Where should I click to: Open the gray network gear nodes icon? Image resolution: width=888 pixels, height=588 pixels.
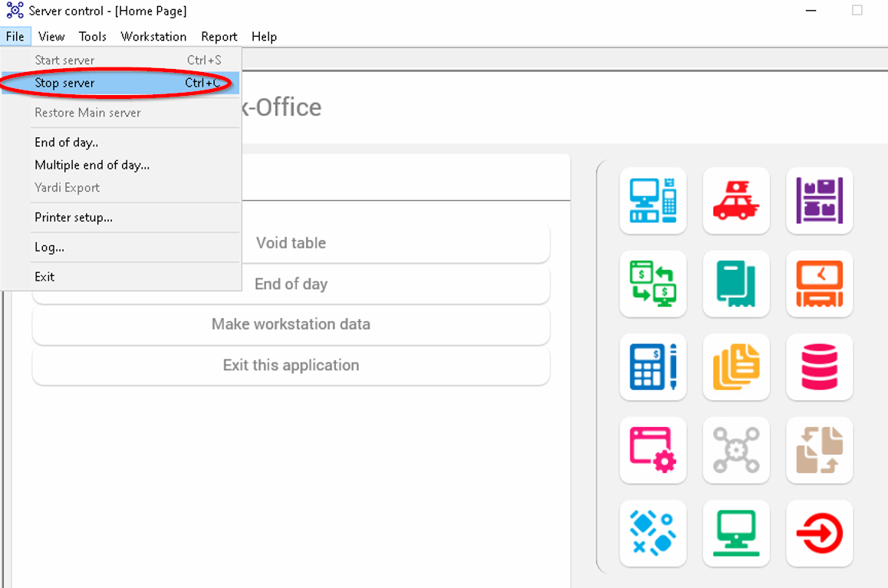[736, 450]
